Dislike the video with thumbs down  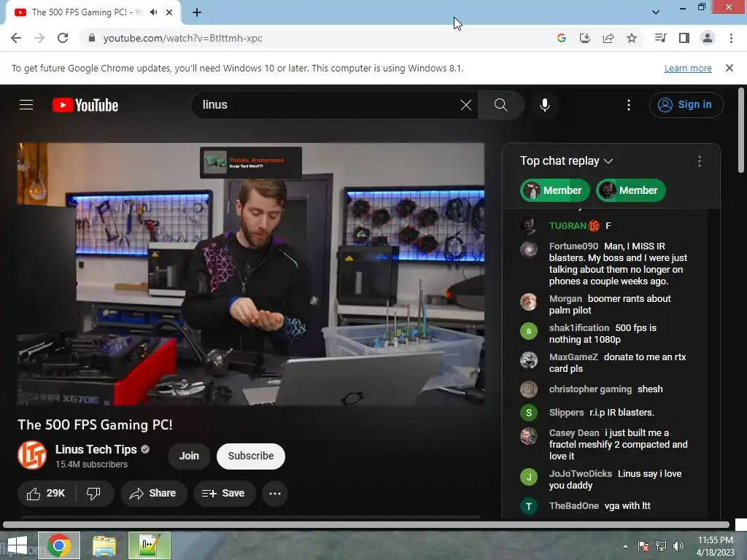pos(93,494)
